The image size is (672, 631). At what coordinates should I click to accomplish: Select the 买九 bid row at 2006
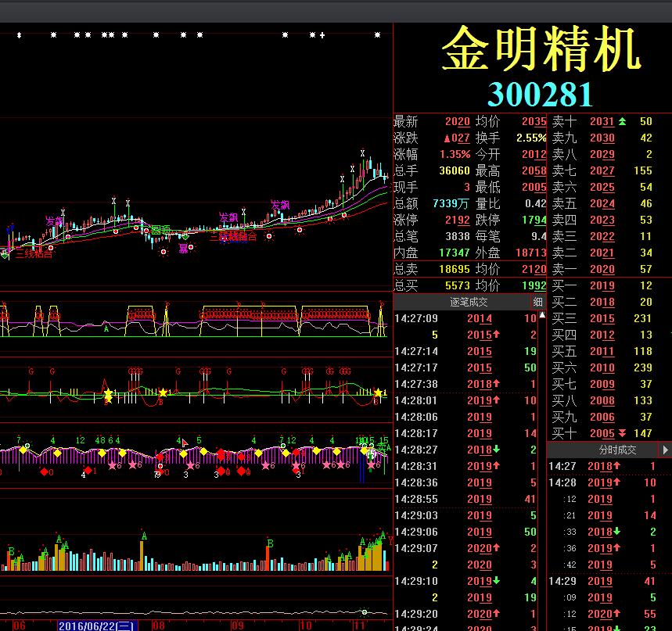pos(609,417)
